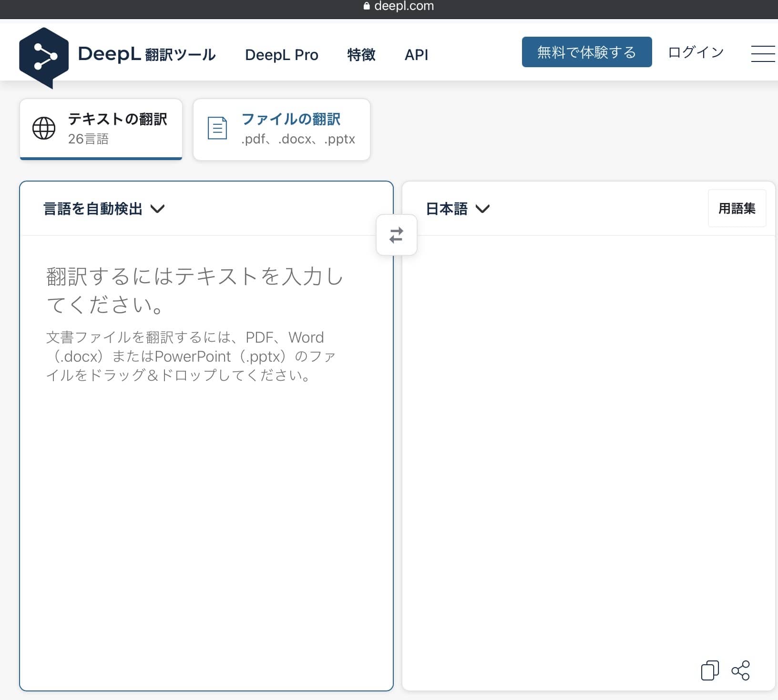Open the 特徴 menu item
778x700 pixels.
click(x=361, y=55)
